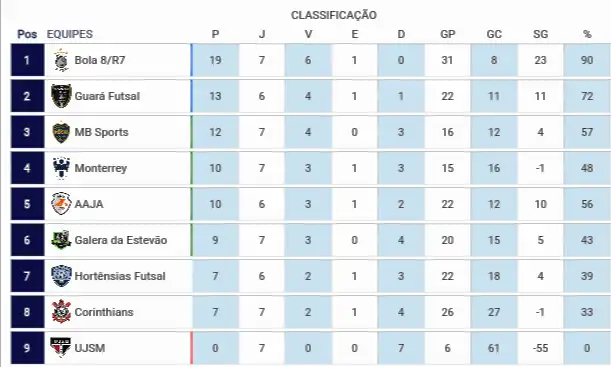The image size is (611, 367).
Task: Click the SG column header
Action: pos(540,34)
